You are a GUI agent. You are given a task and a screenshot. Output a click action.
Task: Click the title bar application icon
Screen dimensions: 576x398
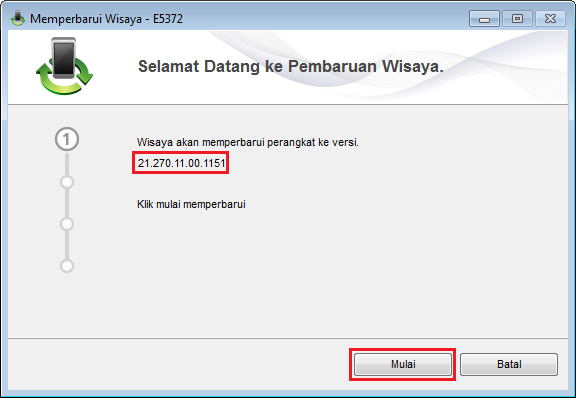pyautogui.click(x=17, y=18)
